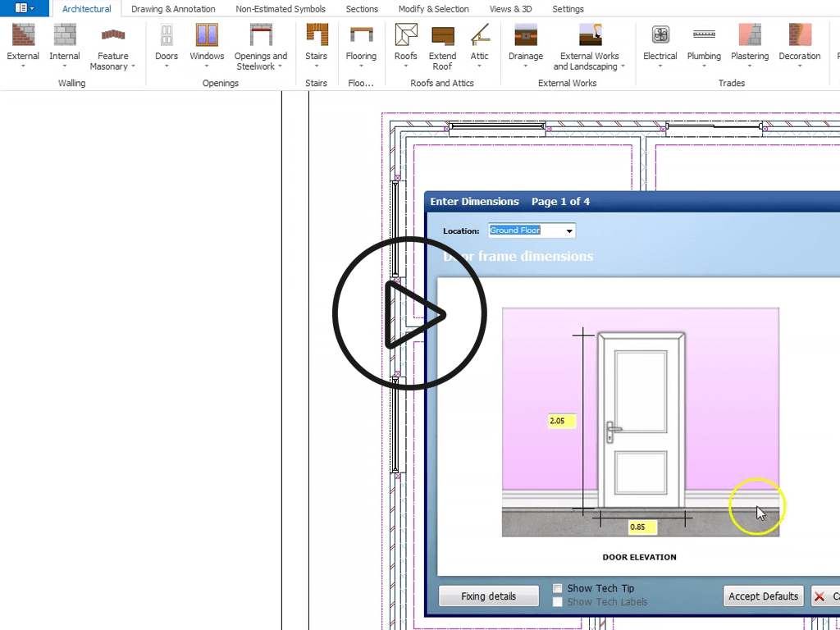Expand the Stairs dropdown arrow

pos(316,66)
